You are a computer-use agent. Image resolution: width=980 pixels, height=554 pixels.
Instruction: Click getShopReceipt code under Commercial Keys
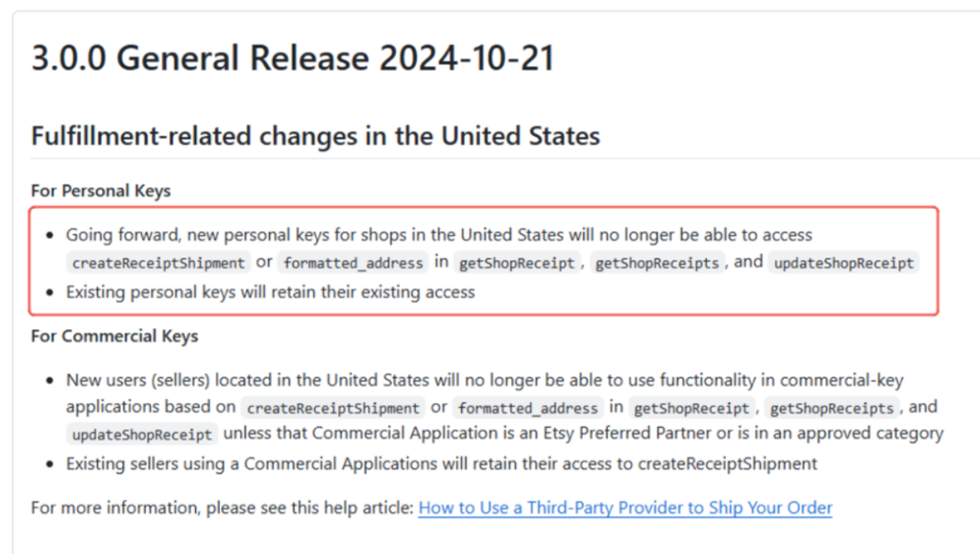click(692, 408)
